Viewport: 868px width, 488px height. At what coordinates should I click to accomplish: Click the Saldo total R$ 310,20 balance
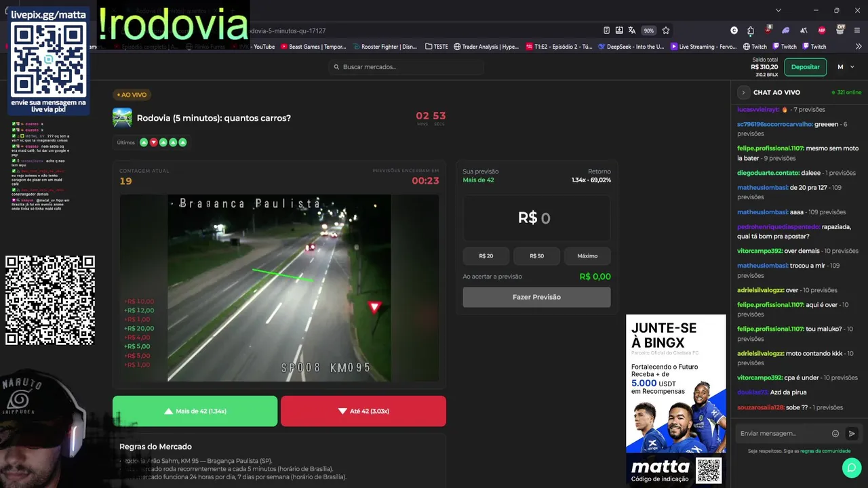click(764, 67)
